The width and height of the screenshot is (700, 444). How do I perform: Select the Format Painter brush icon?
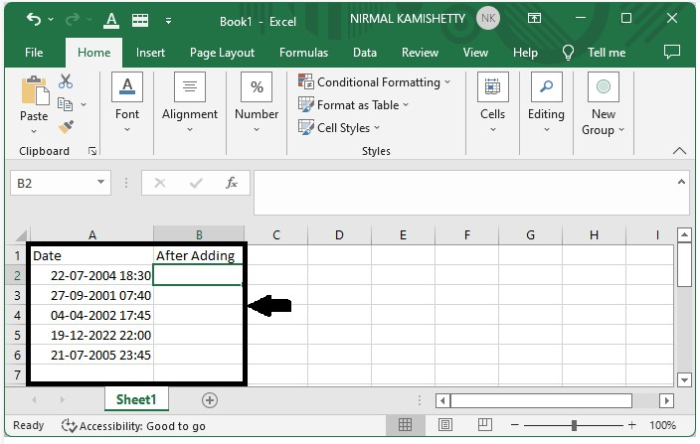click(x=66, y=127)
